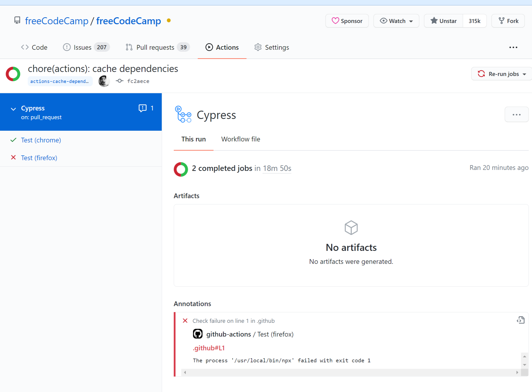Screen dimensions: 532x392
Task: Open the kebab menu beside Cypress heading
Action: (516, 114)
